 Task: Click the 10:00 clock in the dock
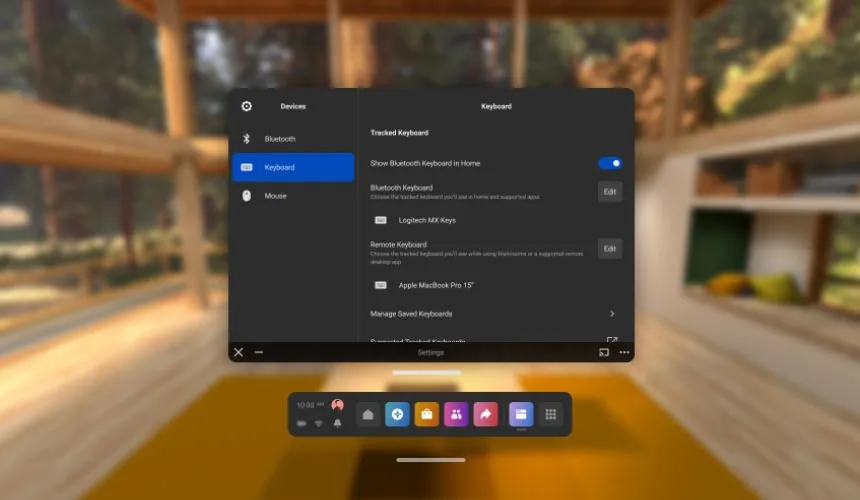click(x=310, y=405)
